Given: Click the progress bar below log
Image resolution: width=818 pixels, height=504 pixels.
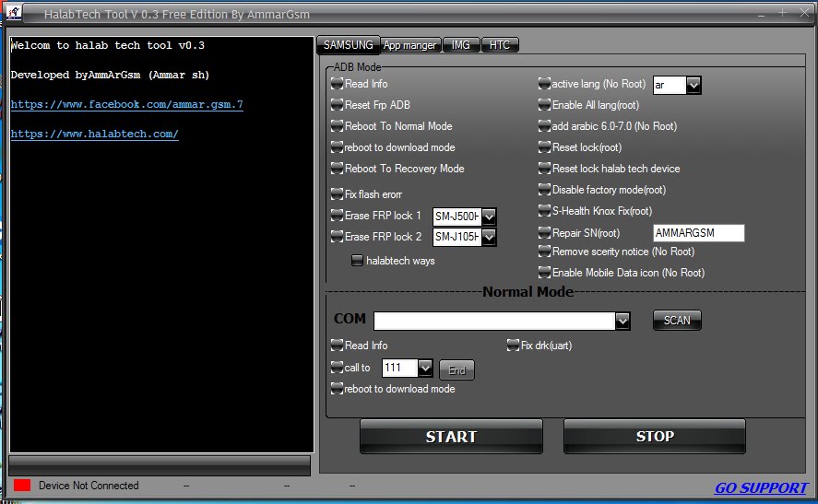Looking at the screenshot, I should (160, 465).
